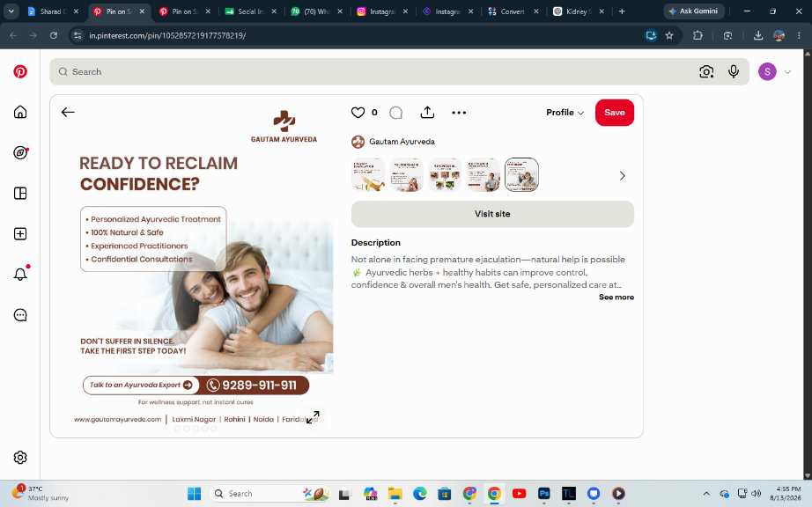Click the heart react icon on pin
The image size is (812, 507).
(x=358, y=113)
